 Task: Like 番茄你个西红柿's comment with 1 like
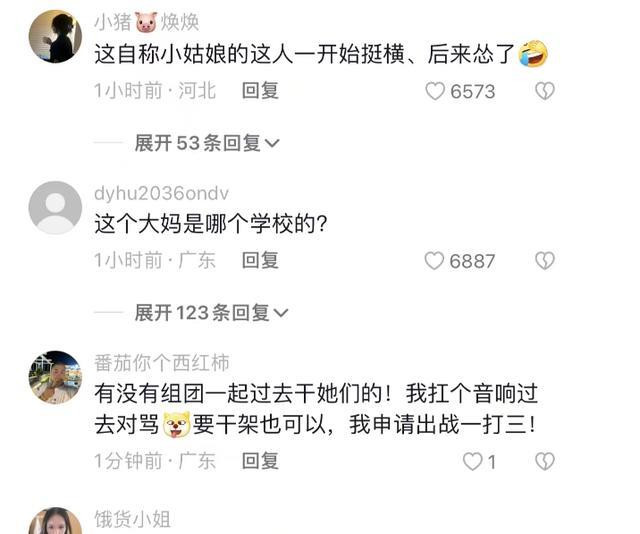(473, 462)
